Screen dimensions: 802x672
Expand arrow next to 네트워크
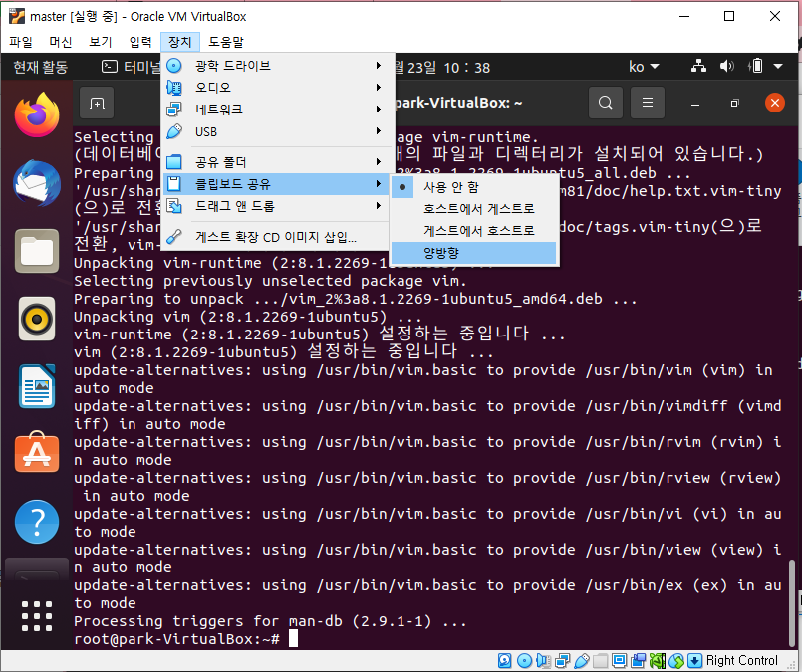379,110
